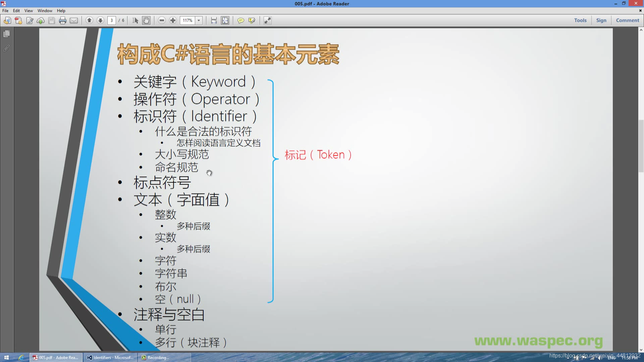Click the save document icon
The image size is (644, 362).
point(51,20)
